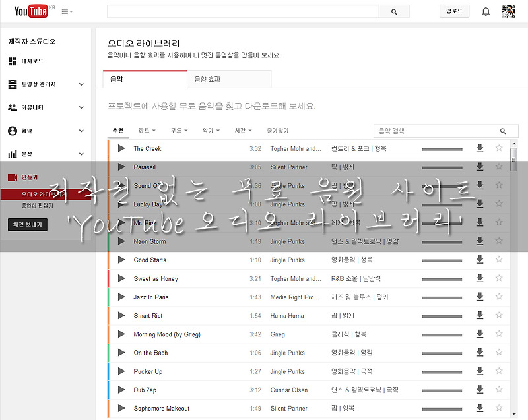Play Dub Zap track

point(121,390)
